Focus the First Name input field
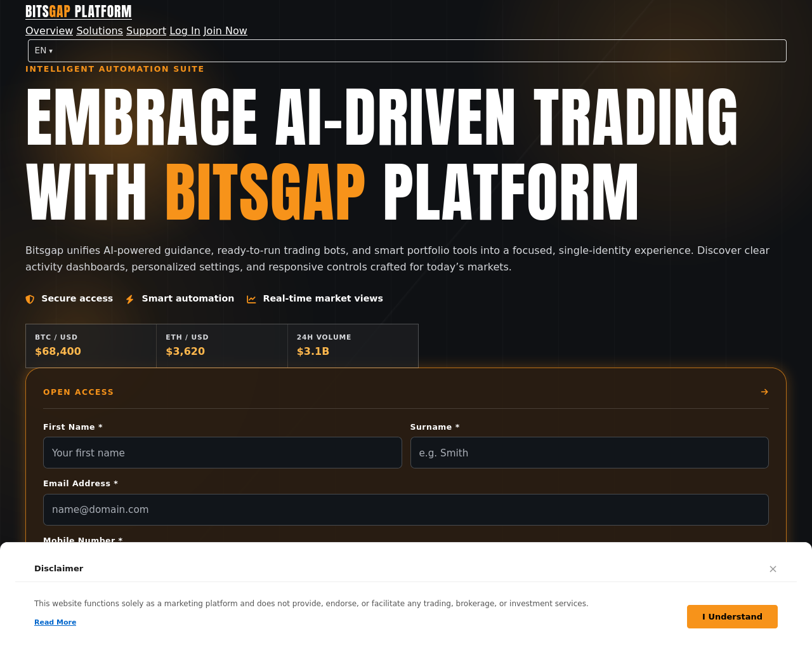 pyautogui.click(x=223, y=453)
